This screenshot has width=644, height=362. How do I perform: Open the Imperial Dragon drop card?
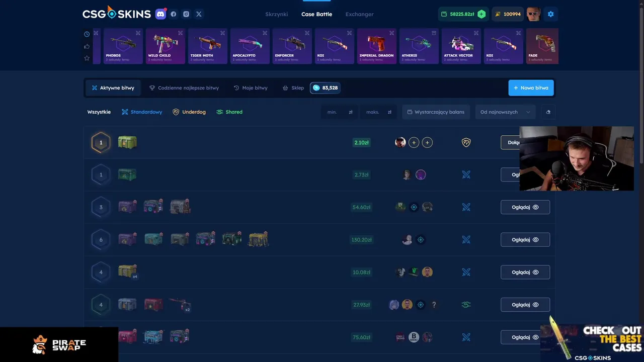[377, 46]
